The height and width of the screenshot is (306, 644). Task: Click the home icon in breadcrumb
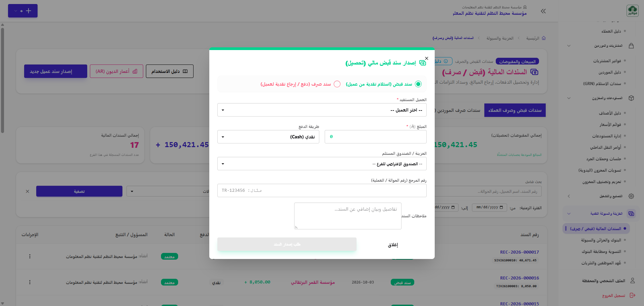click(544, 38)
